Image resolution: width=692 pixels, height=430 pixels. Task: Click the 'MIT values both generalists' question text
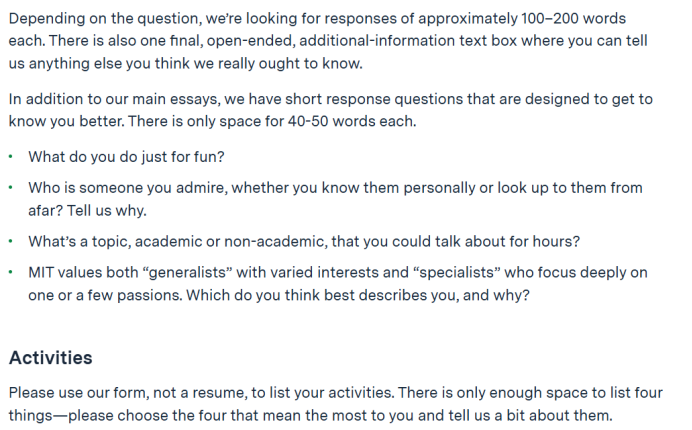click(x=338, y=283)
